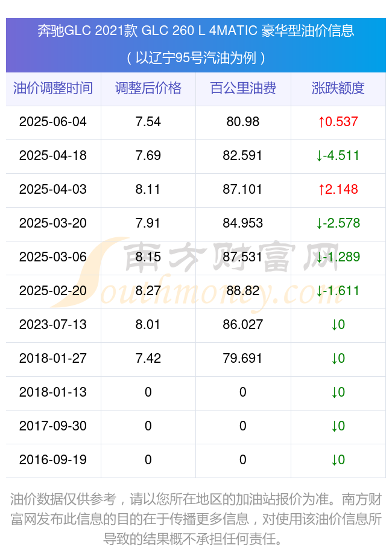This screenshot has width=392, height=556.
Task: Click the price value 7.42
Action: point(148,359)
